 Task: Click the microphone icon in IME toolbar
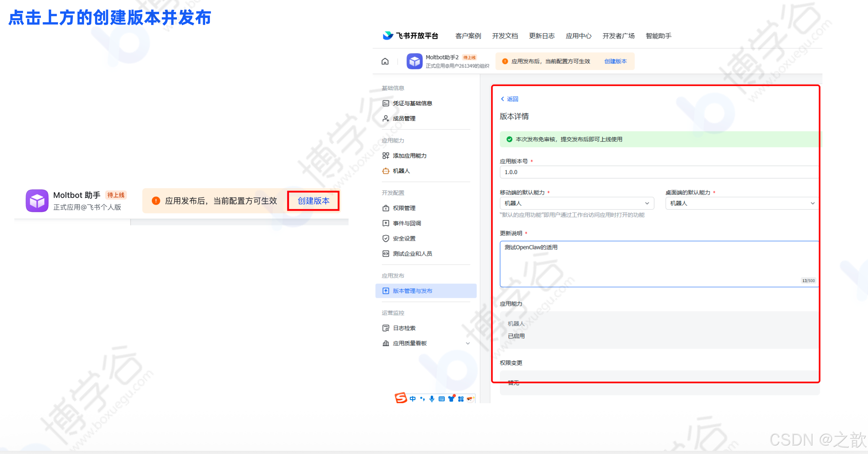432,399
